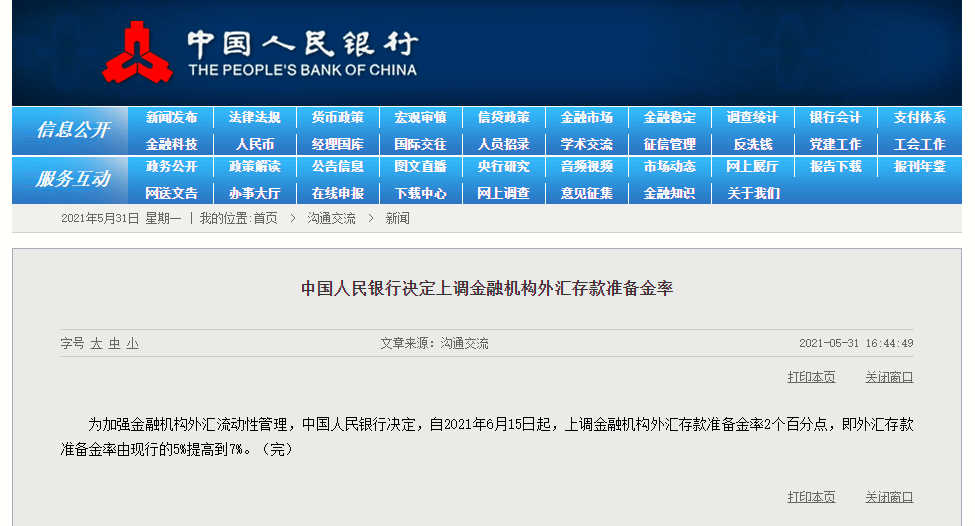The image size is (975, 526).
Task: Open the 货币政策 navigation item
Action: [x=337, y=118]
